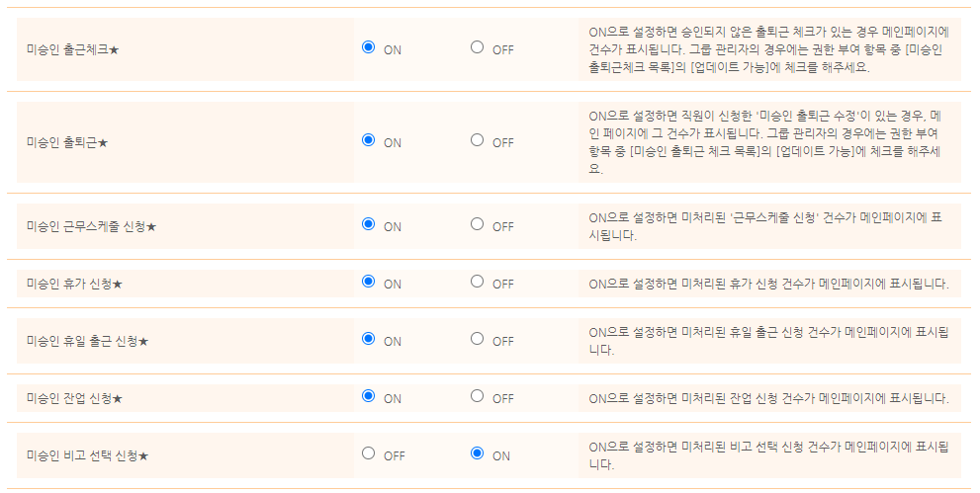Enable ON for 미승인 잔업 신청
The width and height of the screenshot is (980, 493).
(x=369, y=396)
